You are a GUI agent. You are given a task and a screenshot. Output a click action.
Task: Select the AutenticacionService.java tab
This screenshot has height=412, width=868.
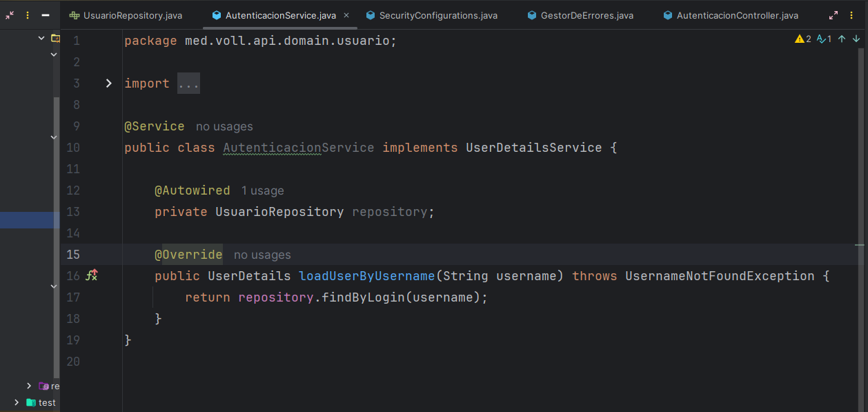[x=280, y=15]
